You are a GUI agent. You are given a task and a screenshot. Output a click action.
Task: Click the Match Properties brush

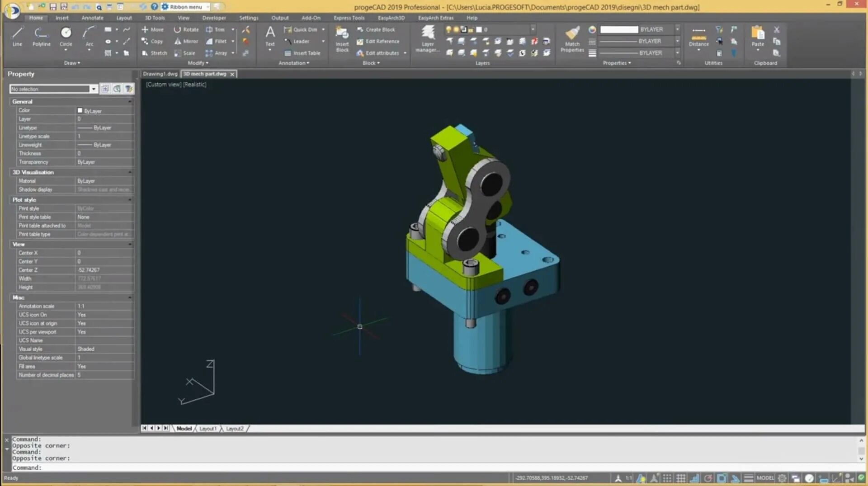tap(572, 39)
